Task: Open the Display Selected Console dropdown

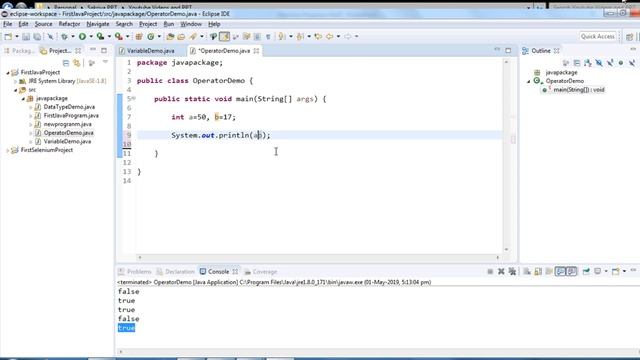Action: click(x=606, y=272)
